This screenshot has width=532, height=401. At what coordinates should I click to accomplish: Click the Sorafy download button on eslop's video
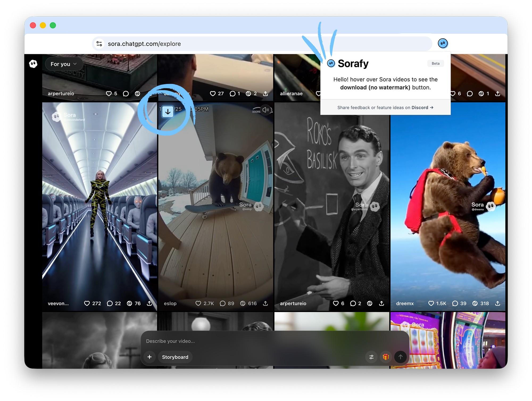point(168,112)
